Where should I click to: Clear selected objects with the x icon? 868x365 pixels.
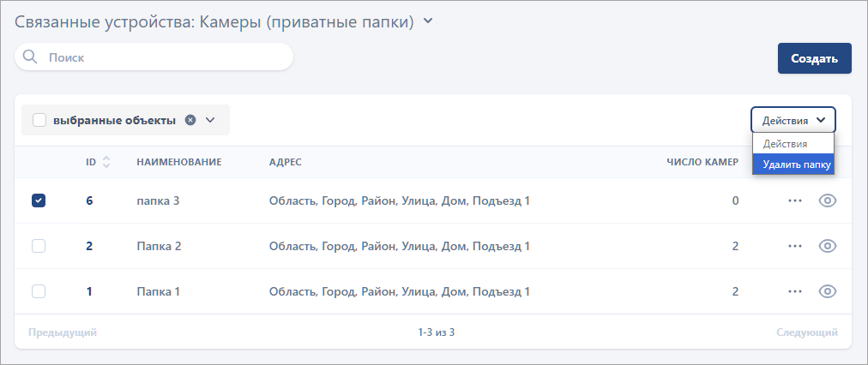[190, 120]
